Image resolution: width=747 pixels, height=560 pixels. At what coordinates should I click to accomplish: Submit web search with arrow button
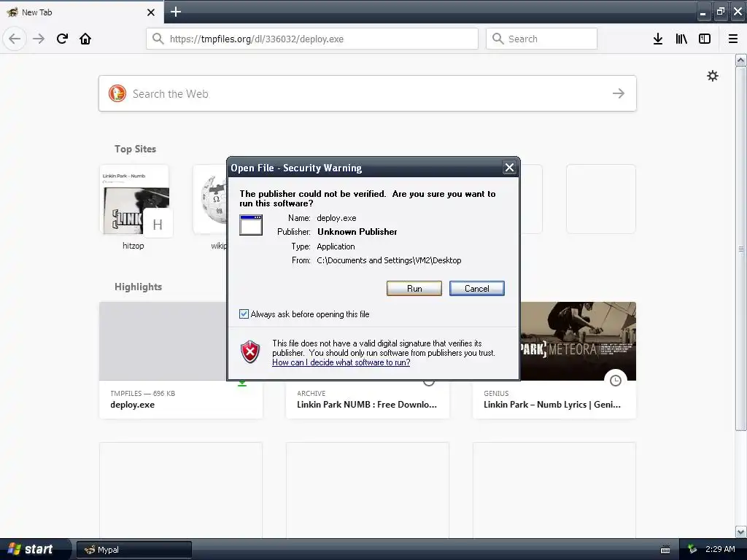coord(619,93)
